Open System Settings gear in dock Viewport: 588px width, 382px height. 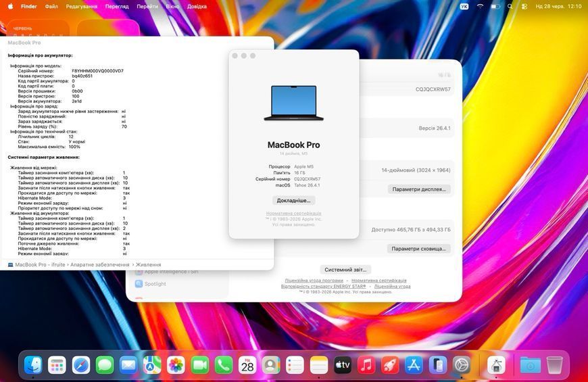(x=461, y=364)
